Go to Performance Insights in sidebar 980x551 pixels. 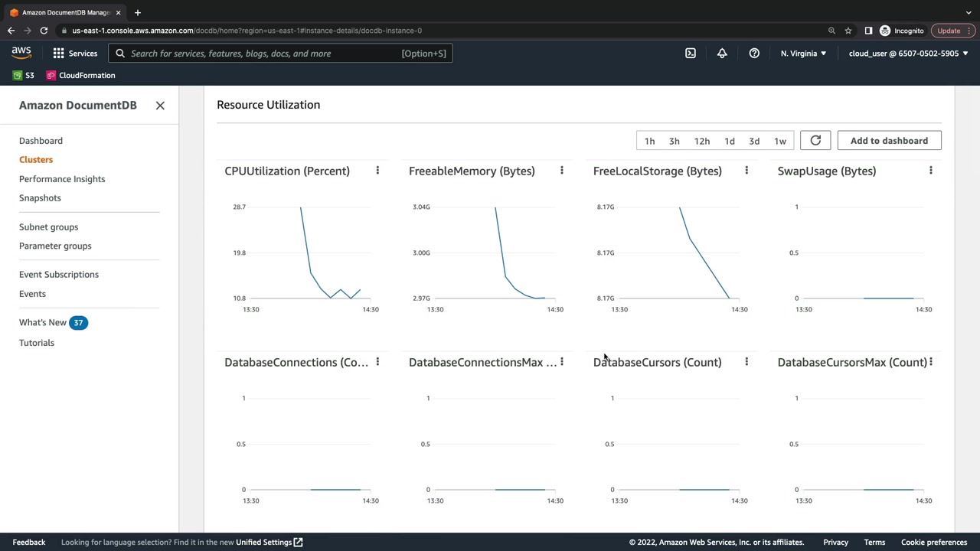62,179
